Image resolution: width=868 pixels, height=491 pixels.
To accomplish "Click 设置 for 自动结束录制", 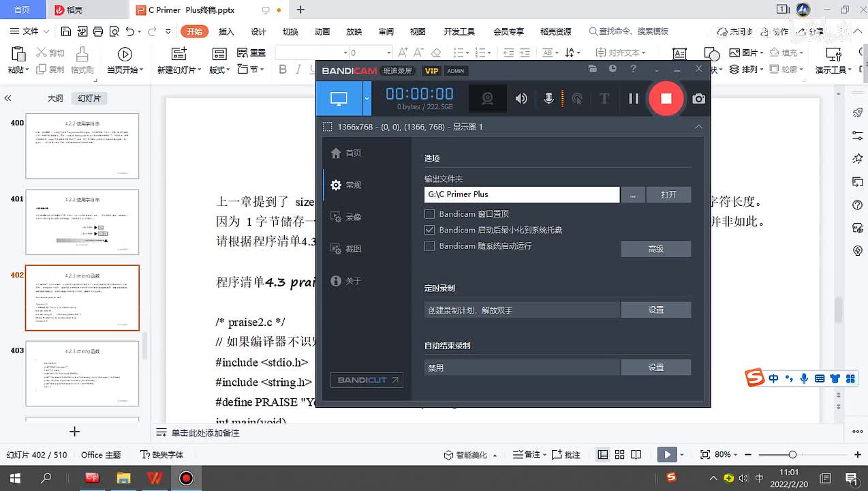I will pyautogui.click(x=655, y=367).
